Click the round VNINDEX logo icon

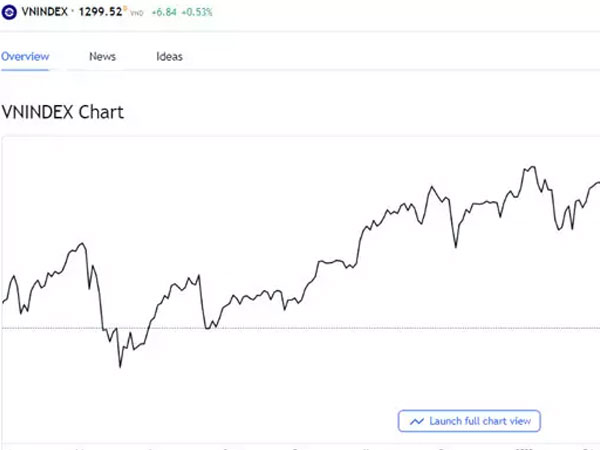[9, 12]
